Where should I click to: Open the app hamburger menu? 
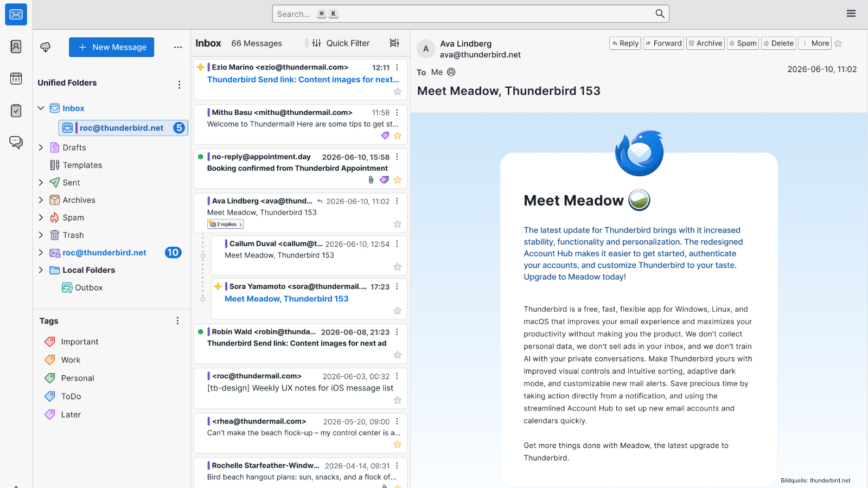851,14
